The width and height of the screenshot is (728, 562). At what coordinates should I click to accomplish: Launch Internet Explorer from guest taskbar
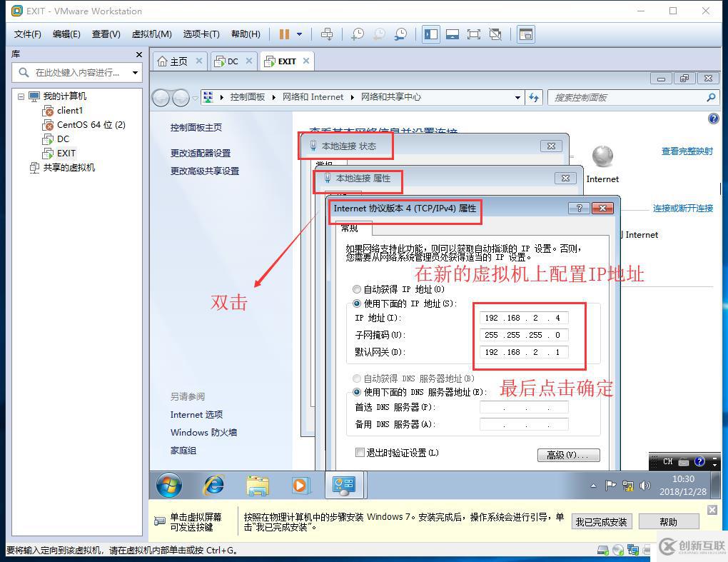click(x=213, y=486)
